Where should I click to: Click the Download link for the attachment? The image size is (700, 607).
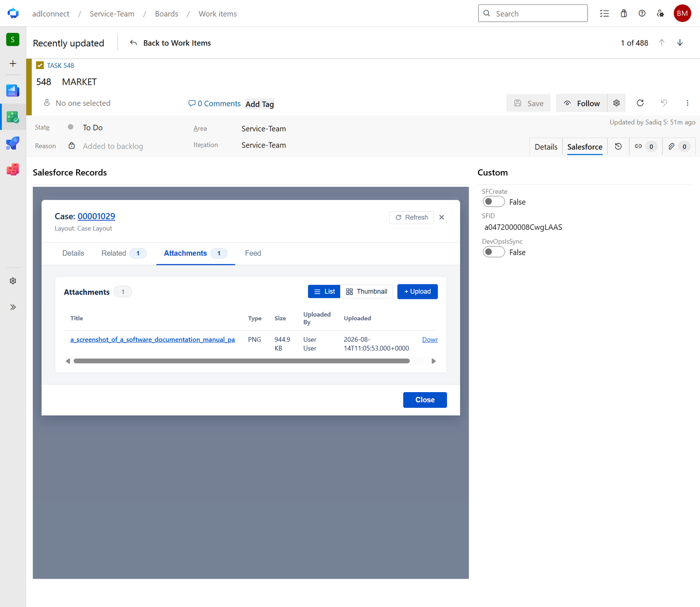430,340
